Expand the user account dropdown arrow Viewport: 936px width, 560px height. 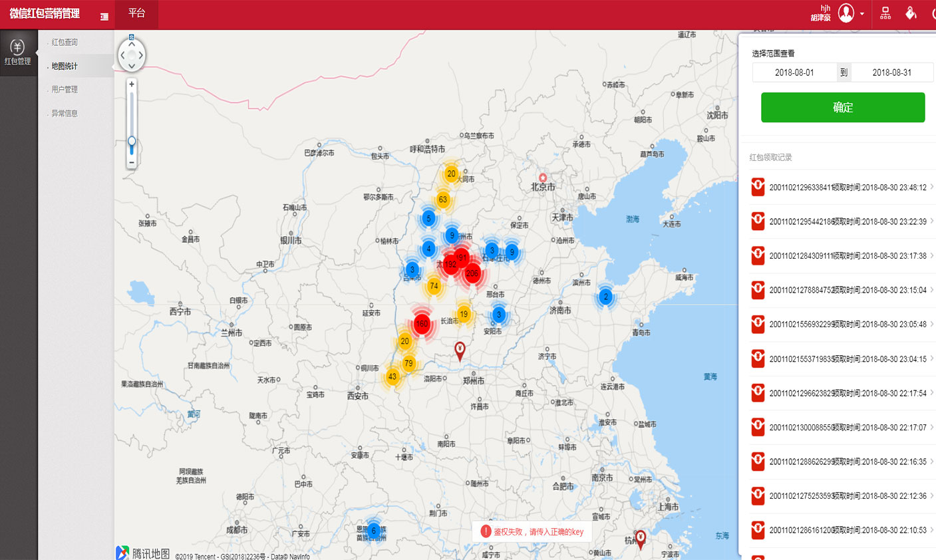click(x=862, y=14)
